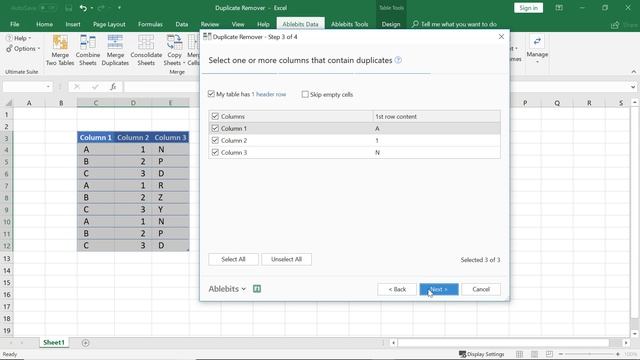Switch to the Insert tab
This screenshot has width=640, height=360.
73,24
